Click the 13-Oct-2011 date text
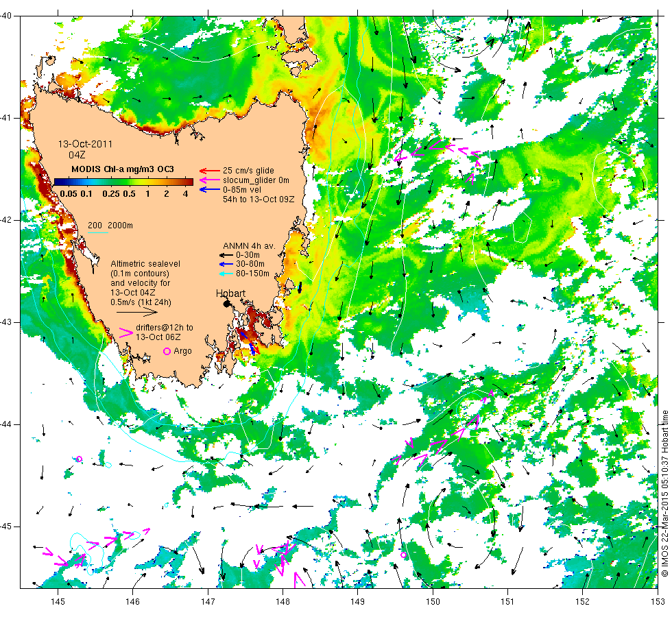672x617 pixels. click(x=85, y=145)
